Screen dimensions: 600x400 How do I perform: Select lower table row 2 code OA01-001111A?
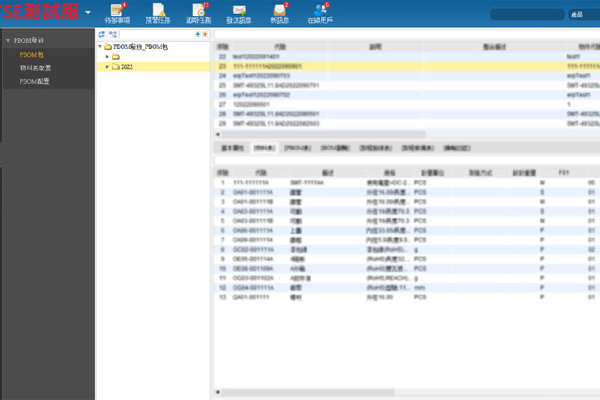407,192
